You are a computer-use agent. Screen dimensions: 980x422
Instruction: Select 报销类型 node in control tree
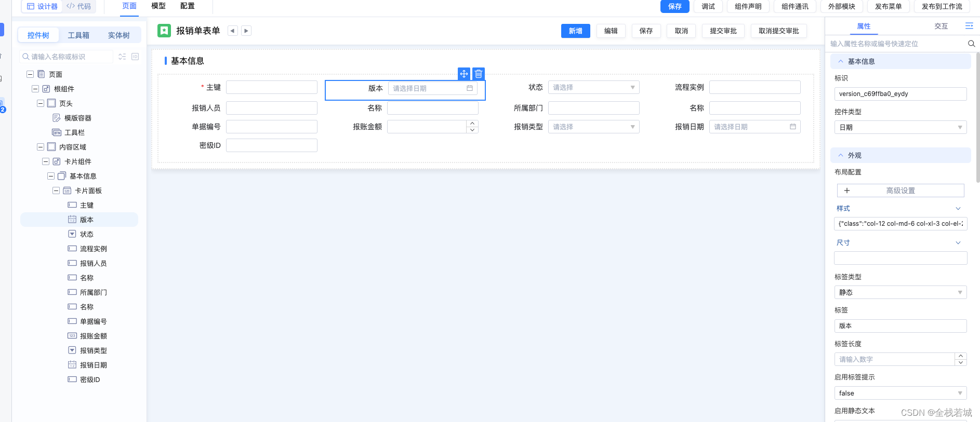point(87,350)
